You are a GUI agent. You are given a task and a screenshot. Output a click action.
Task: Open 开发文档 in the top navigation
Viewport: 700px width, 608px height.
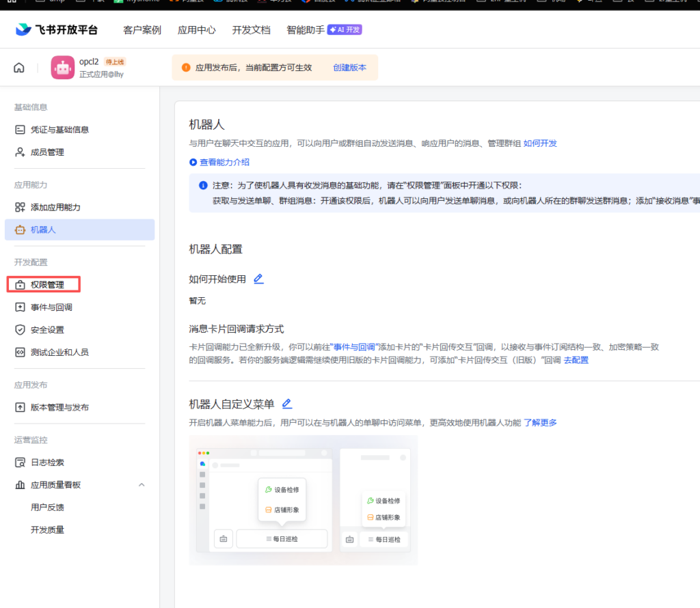251,30
